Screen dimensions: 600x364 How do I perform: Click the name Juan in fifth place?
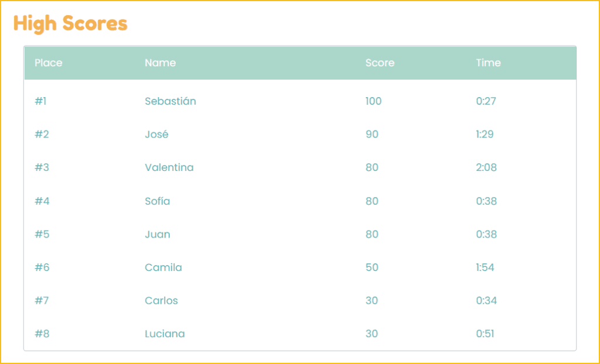click(x=157, y=234)
